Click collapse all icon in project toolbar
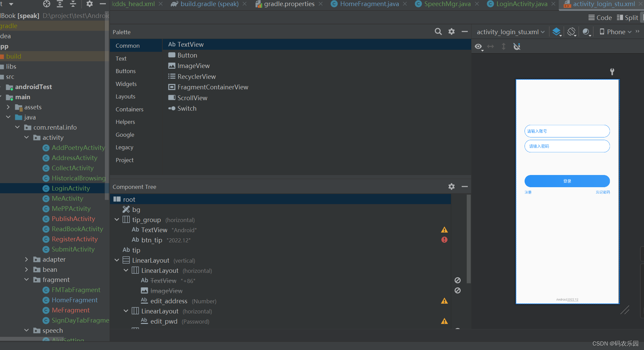The height and width of the screenshot is (350, 644). 73,4
